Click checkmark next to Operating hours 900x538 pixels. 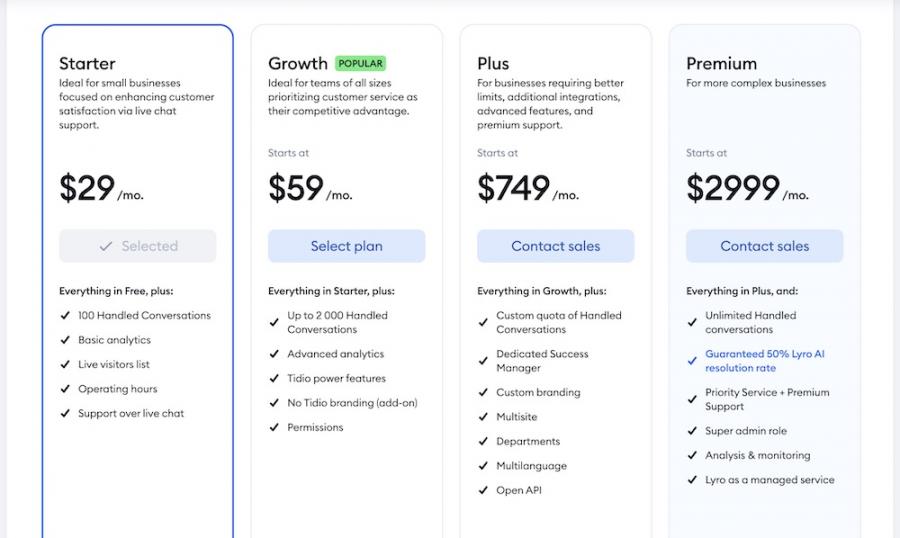[64, 389]
